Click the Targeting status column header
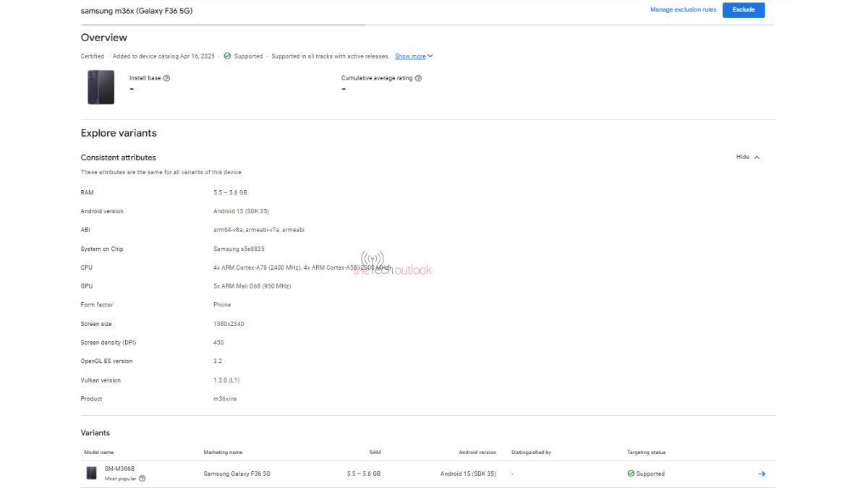The height and width of the screenshot is (488, 868). (646, 453)
